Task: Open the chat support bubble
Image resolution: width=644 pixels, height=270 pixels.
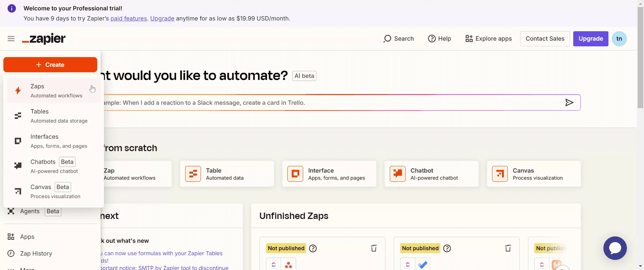Action: pyautogui.click(x=615, y=248)
